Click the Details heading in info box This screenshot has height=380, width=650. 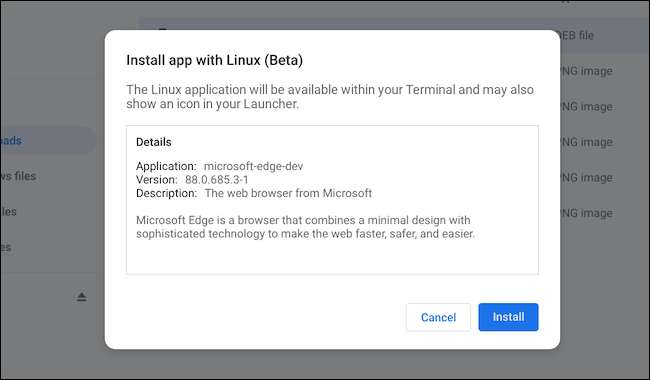153,142
